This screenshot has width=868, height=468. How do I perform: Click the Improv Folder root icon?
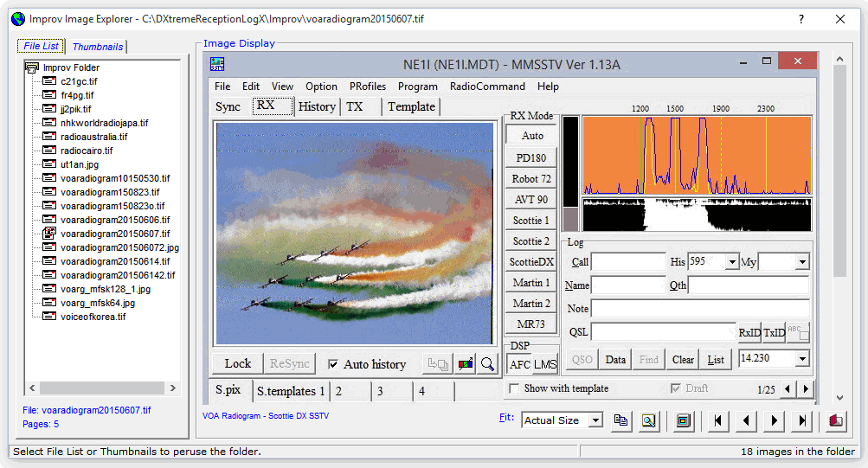[32, 67]
